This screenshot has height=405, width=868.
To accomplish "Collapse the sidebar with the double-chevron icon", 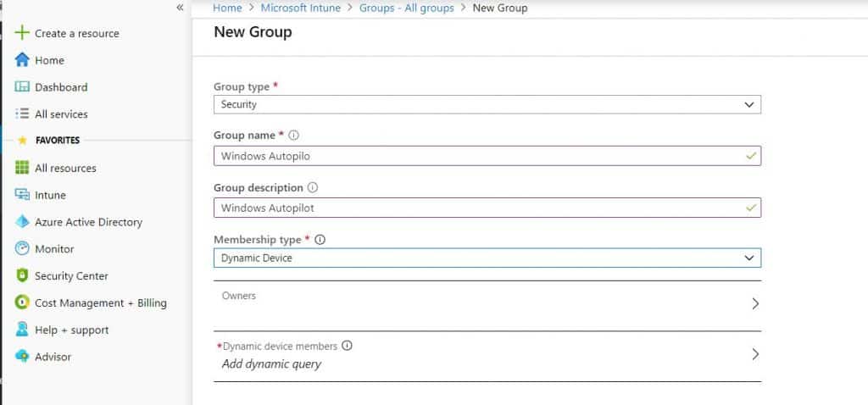I will click(180, 7).
